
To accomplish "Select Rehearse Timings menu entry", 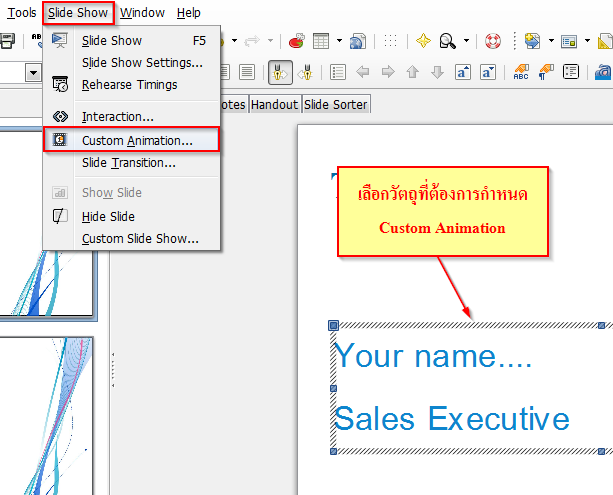I will [132, 84].
